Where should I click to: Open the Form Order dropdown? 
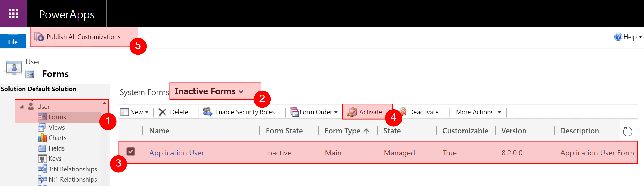pos(336,112)
